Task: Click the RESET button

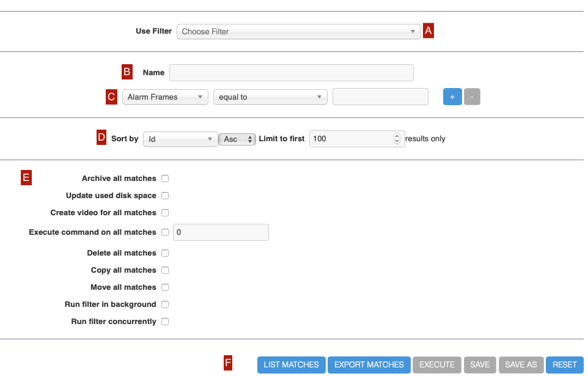Action: [564, 365]
